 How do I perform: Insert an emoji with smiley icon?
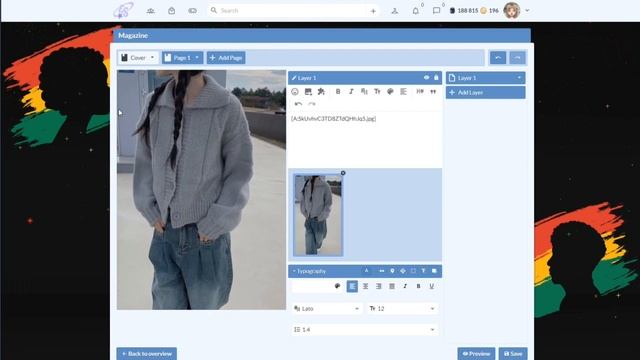pyautogui.click(x=295, y=92)
